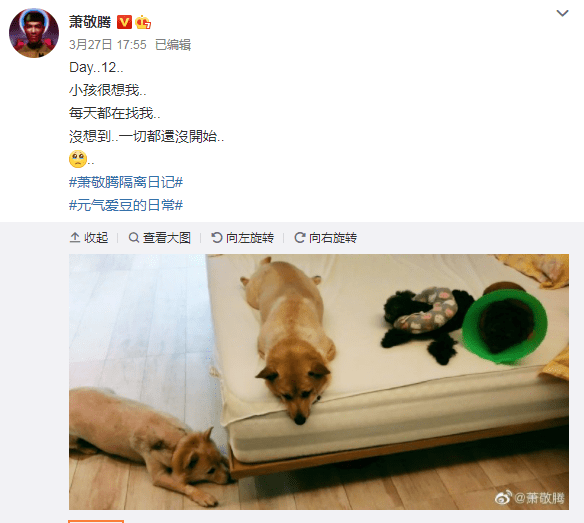Image resolution: width=584 pixels, height=523 pixels.
Task: Open the 3月27日 17:55 timestamp link
Action: pyautogui.click(x=108, y=45)
